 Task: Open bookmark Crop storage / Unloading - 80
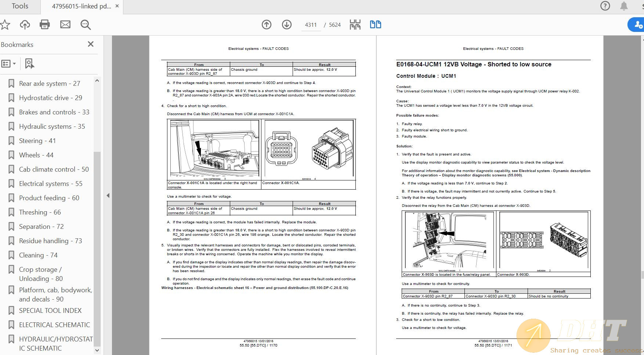(41, 274)
